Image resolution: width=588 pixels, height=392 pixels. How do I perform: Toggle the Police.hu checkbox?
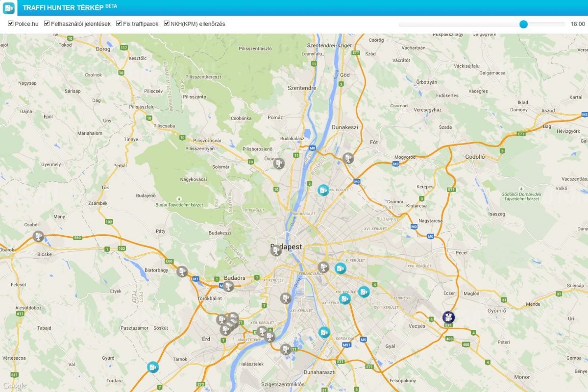[x=11, y=24]
